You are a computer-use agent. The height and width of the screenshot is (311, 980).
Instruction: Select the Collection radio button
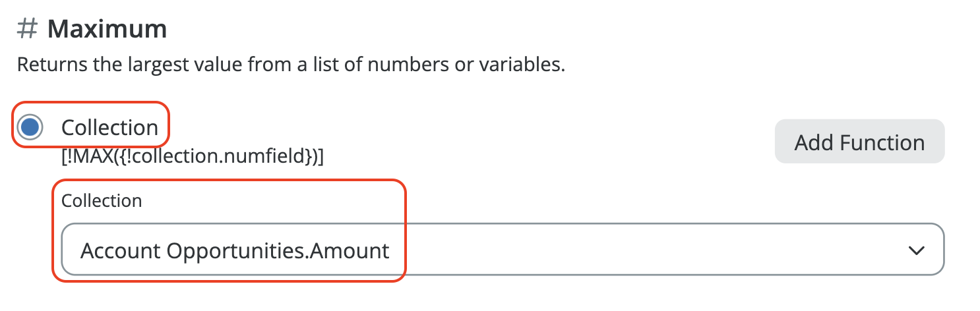(x=31, y=127)
